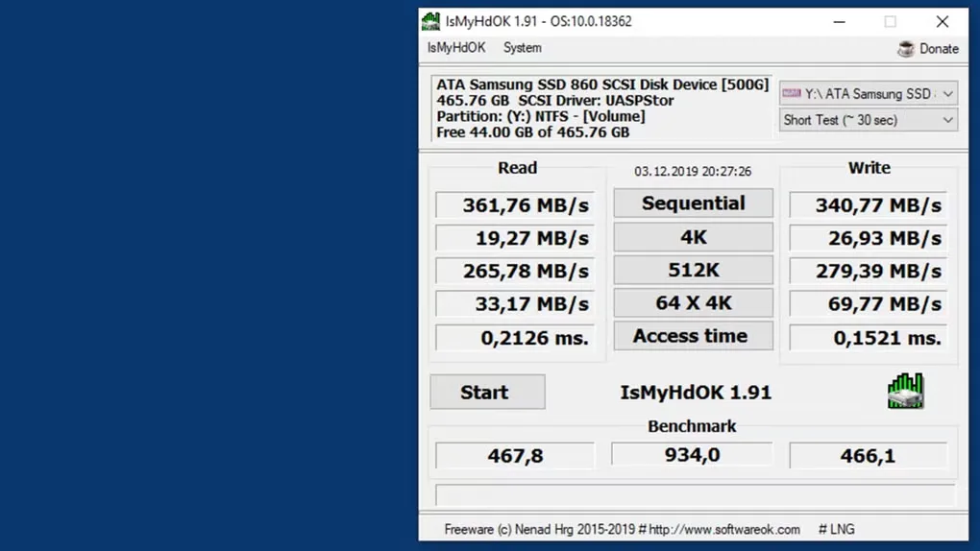Click the Partition: (Y:) NTFS - [Volume] line
The image size is (980, 551).
[541, 117]
